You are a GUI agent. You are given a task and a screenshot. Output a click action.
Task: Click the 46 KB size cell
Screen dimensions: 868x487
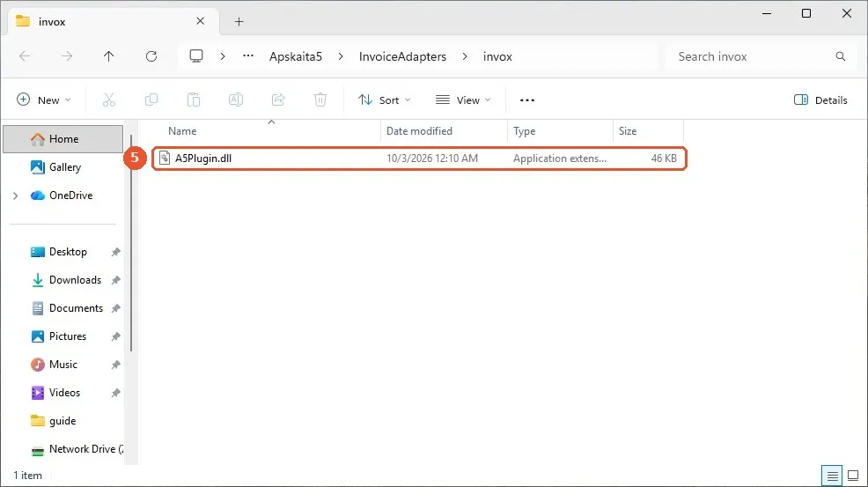pyautogui.click(x=663, y=159)
